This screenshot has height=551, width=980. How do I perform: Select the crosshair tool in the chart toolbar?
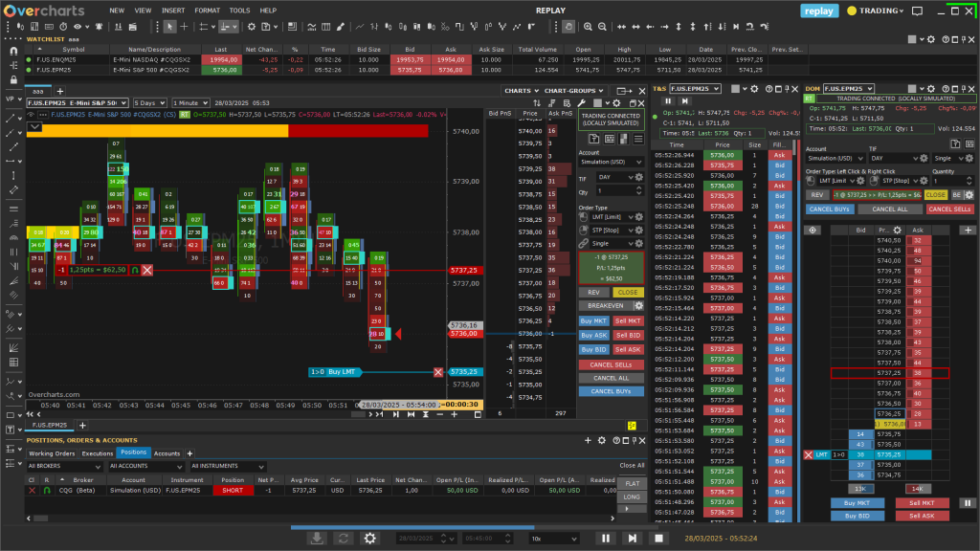coord(185,29)
